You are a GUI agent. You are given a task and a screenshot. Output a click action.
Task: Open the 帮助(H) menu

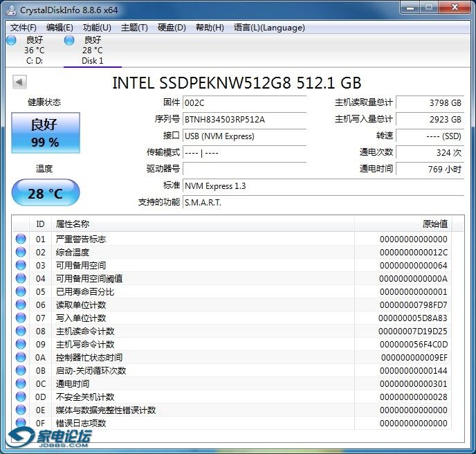(210, 28)
